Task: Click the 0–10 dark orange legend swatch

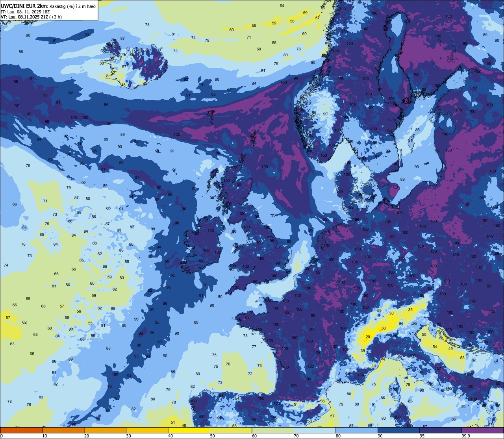Action: click(x=21, y=430)
